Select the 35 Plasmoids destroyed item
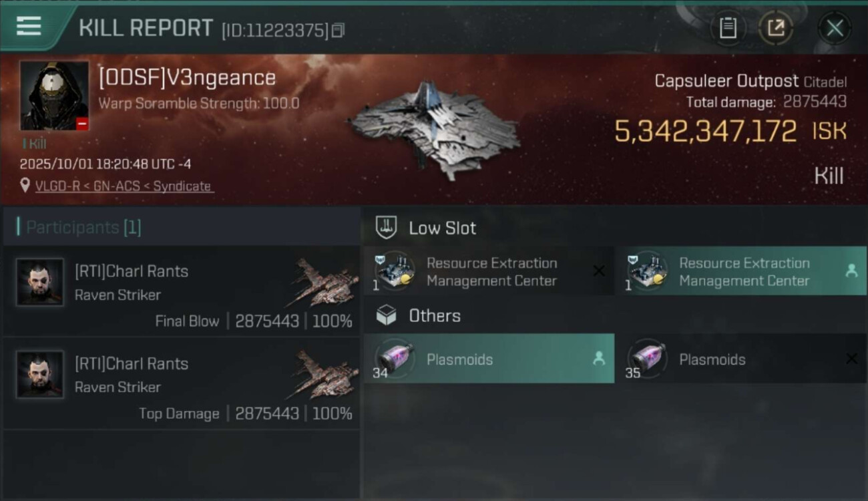The height and width of the screenshot is (501, 868). tap(740, 359)
